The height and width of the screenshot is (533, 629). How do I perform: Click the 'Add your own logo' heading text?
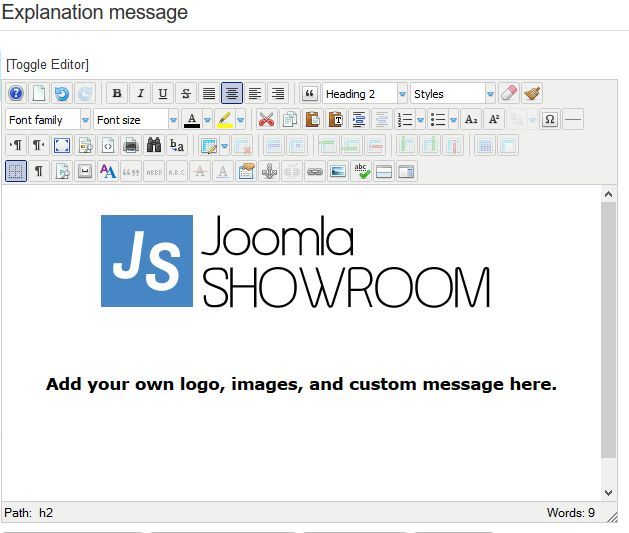coord(301,384)
